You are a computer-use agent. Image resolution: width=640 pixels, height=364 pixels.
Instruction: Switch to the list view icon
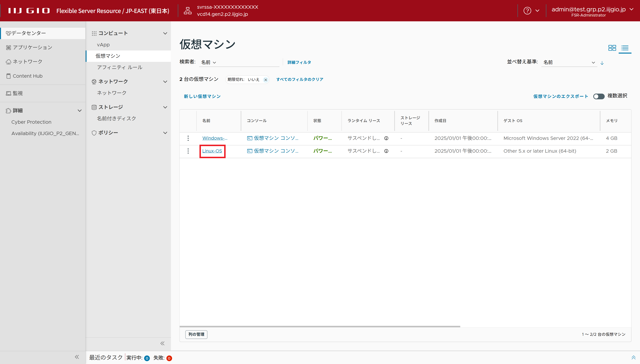pyautogui.click(x=625, y=48)
